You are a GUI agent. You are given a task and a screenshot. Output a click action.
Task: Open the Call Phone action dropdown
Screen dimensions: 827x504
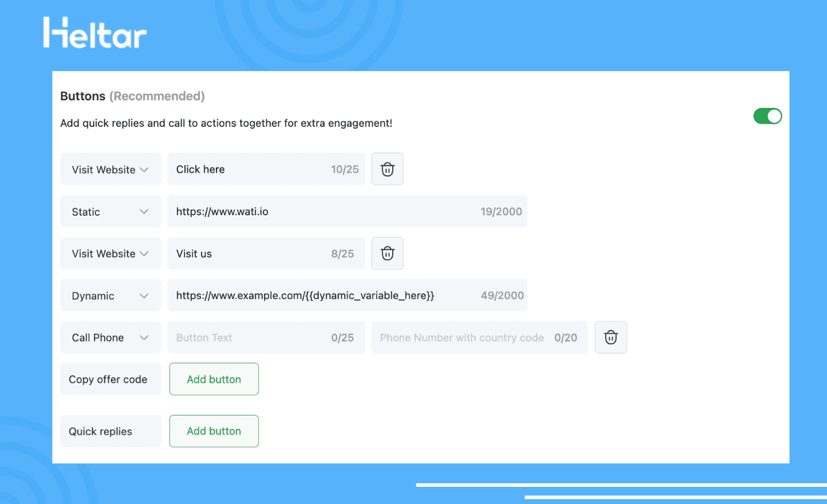coord(110,337)
